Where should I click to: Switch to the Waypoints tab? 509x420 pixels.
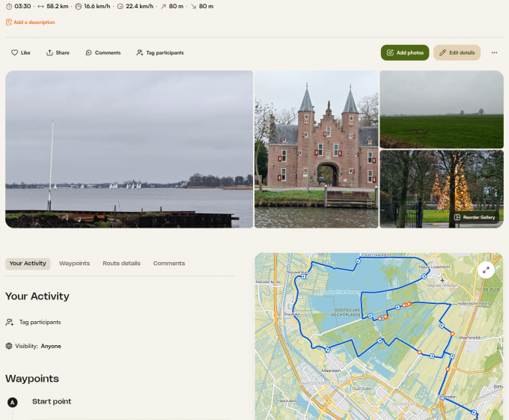click(74, 264)
